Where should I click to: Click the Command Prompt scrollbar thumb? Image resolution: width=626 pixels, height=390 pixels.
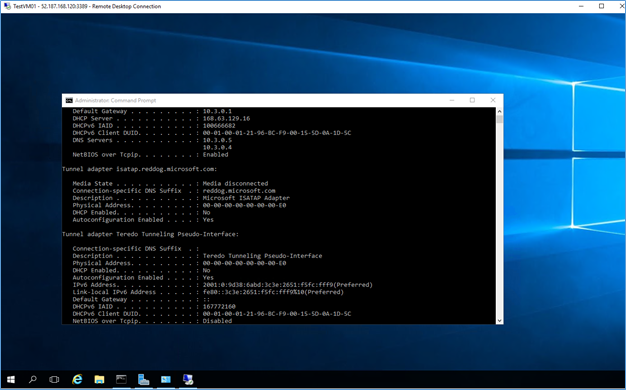499,119
